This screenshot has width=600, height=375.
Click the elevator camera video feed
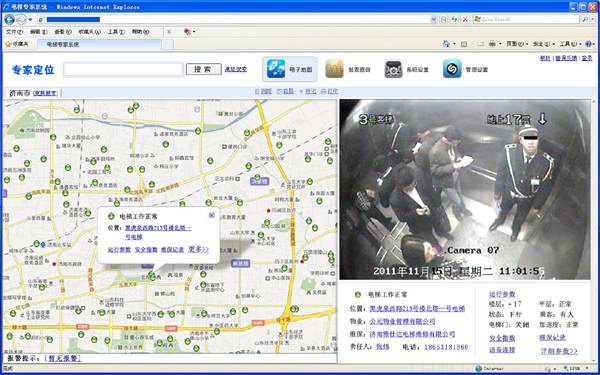(465, 189)
